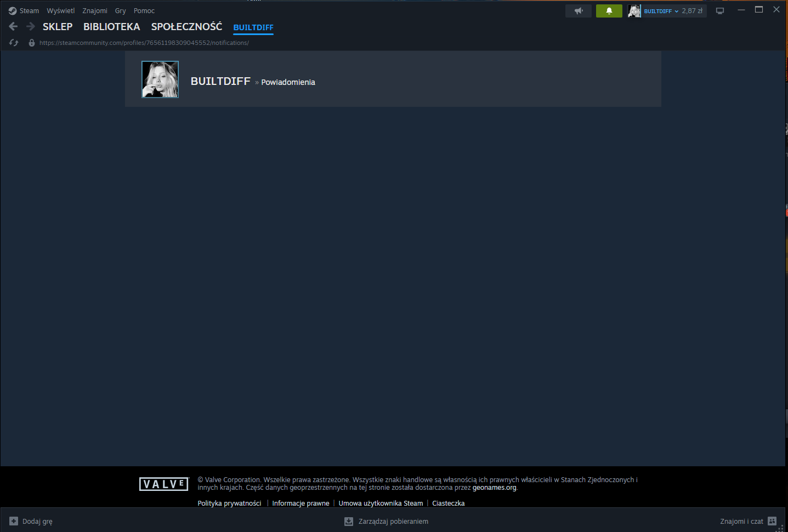Screen dimensions: 788x532
Task: Go forward with the right arrow
Action: pos(31,26)
